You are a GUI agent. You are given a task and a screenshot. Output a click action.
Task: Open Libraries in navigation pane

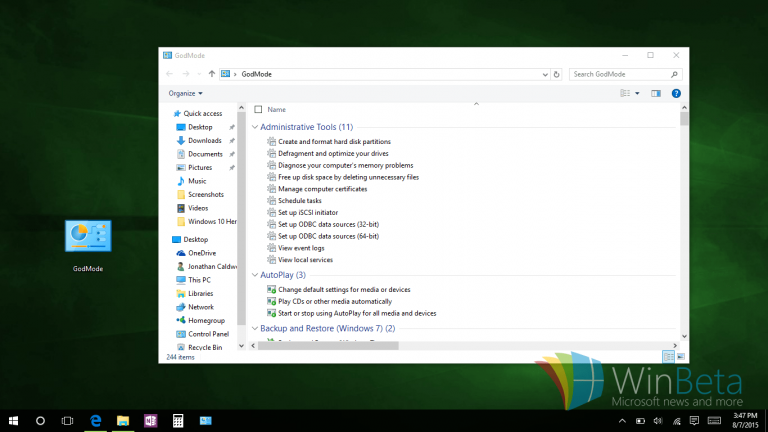[200, 293]
